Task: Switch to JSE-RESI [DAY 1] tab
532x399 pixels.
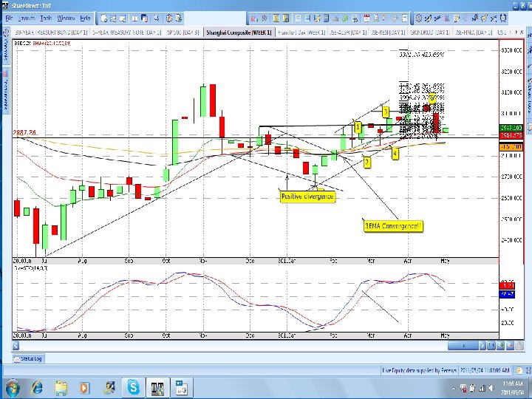Action: 388,33
